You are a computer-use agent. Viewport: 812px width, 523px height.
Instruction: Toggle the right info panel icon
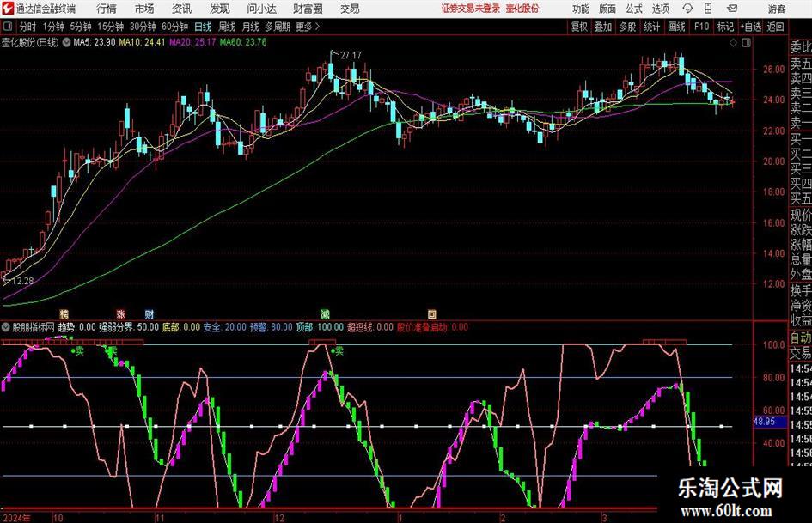[x=746, y=43]
